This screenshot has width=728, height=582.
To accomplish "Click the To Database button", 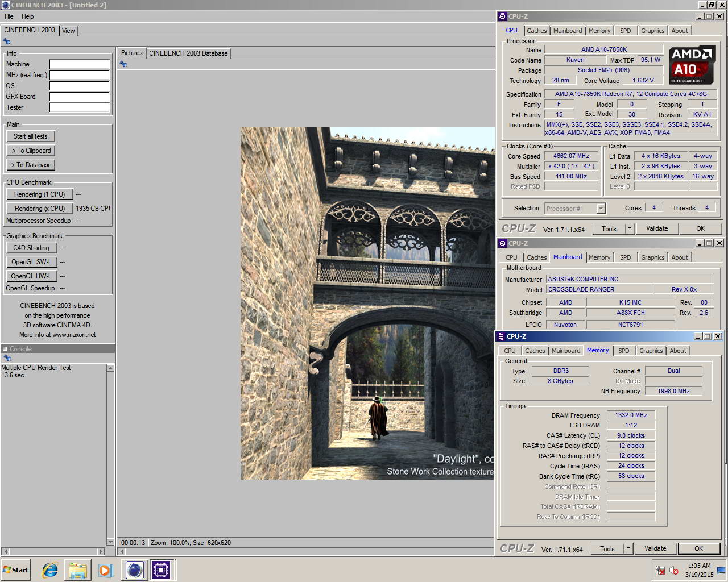I will [31, 165].
